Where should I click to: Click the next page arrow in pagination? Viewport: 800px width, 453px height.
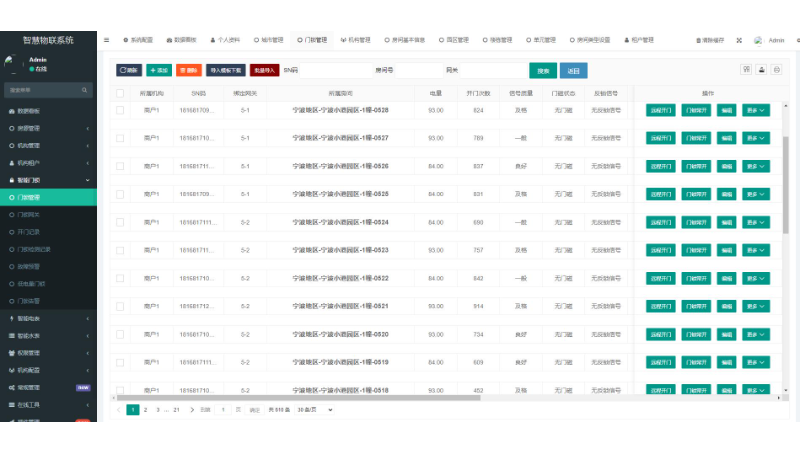pos(190,409)
